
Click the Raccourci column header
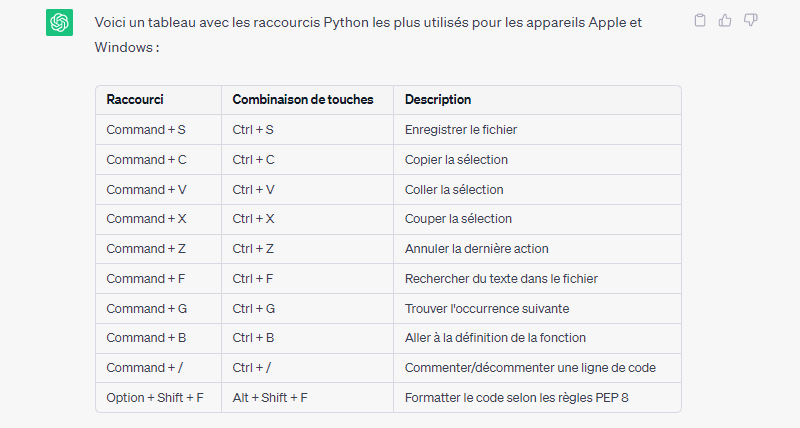tap(135, 100)
